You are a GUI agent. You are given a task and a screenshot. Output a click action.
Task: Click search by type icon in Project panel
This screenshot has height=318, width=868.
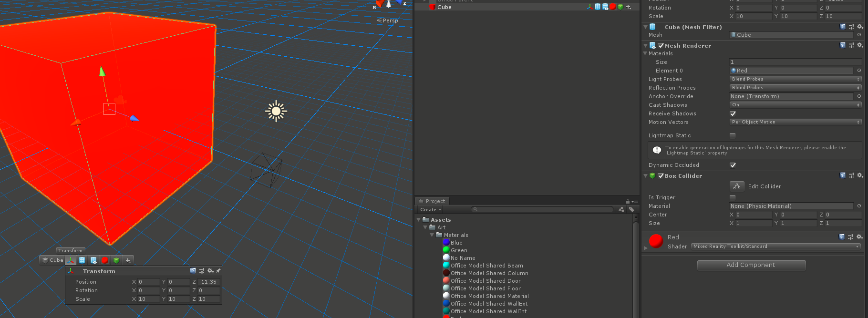tap(621, 209)
